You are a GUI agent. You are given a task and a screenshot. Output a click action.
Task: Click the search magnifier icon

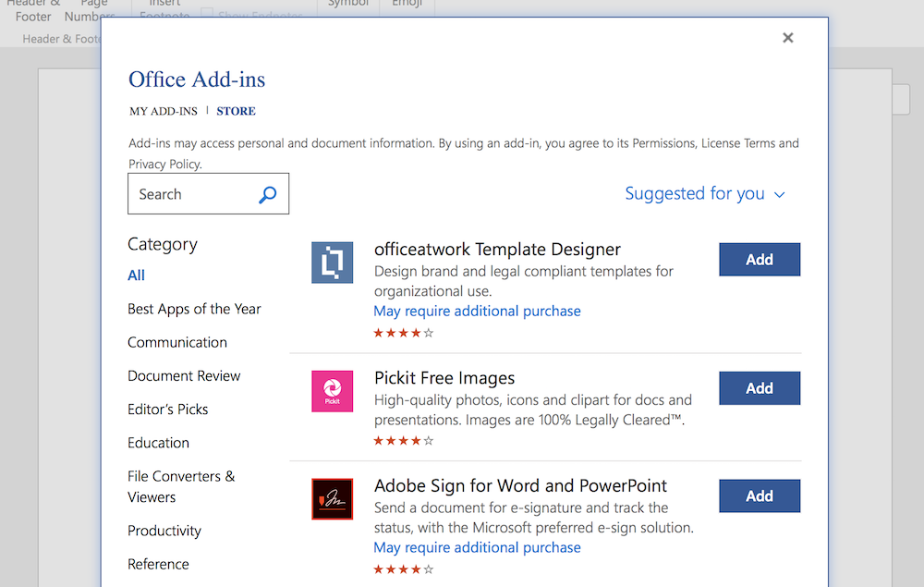(267, 194)
